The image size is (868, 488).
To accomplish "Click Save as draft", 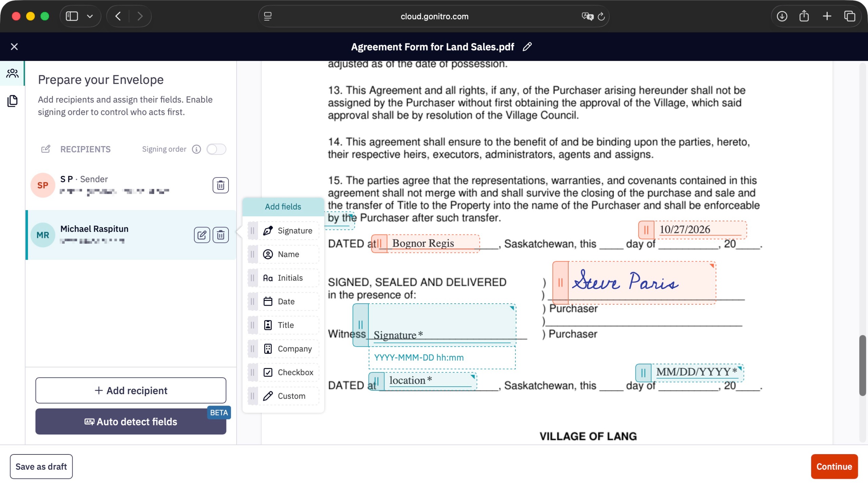I will click(41, 467).
